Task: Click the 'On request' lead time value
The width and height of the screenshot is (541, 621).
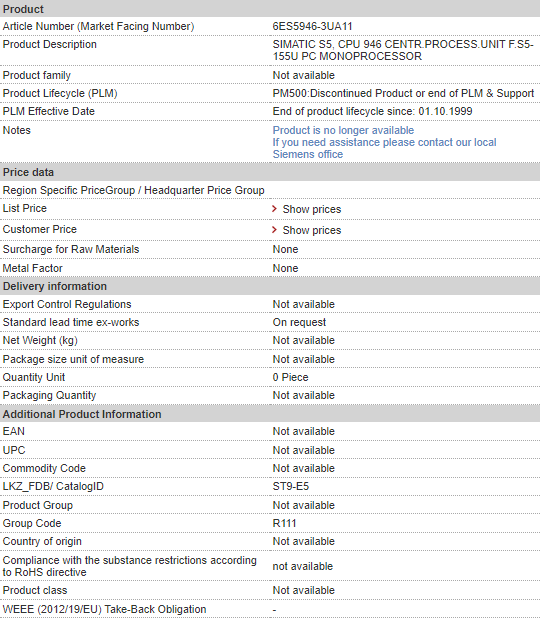Action: pos(299,322)
